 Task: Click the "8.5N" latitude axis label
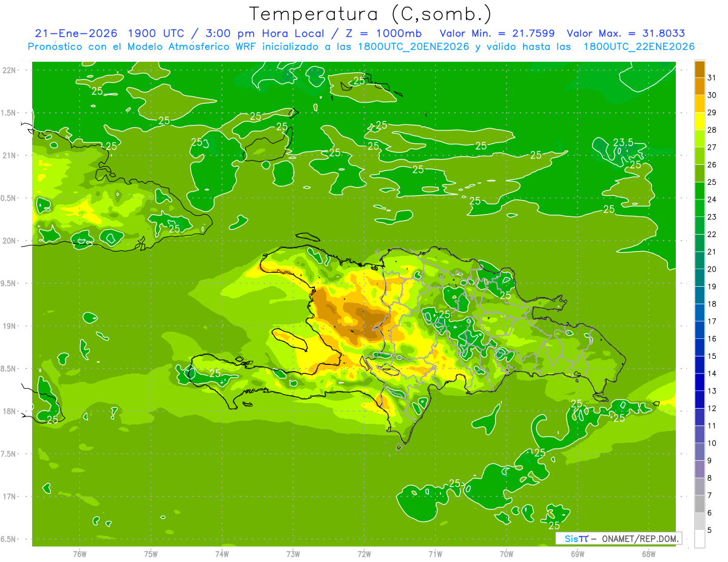8,369
